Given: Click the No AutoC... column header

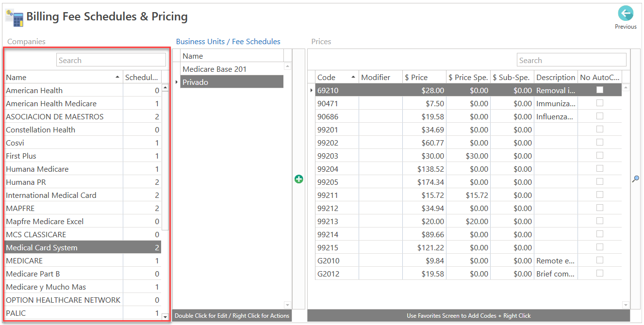Looking at the screenshot, I should coord(600,77).
